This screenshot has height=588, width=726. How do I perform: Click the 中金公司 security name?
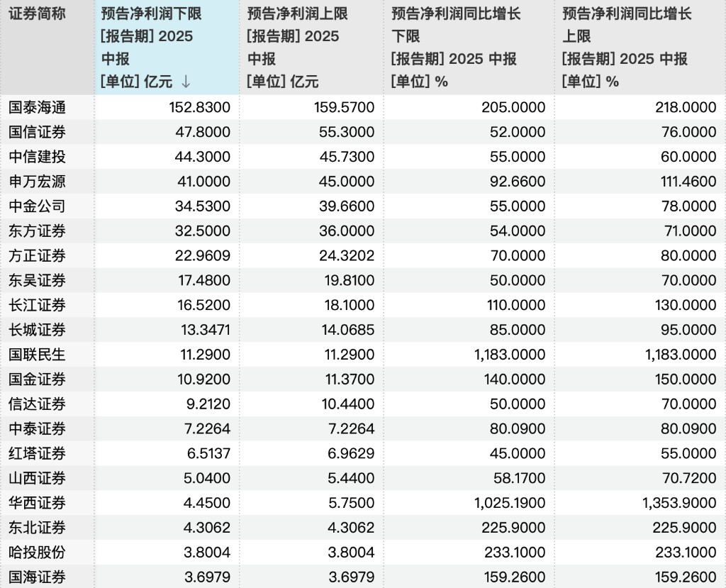click(x=37, y=206)
